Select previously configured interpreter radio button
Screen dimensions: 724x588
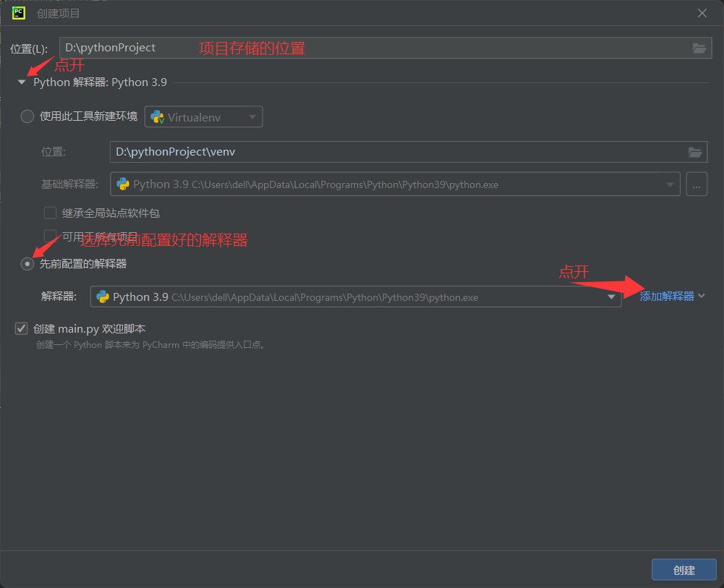point(27,264)
